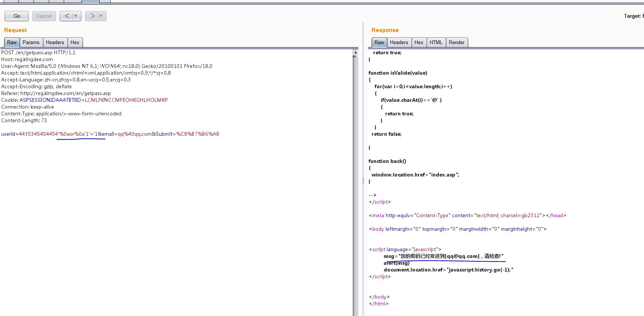Open the Response HTML tab
This screenshot has width=644, height=316.
(436, 43)
